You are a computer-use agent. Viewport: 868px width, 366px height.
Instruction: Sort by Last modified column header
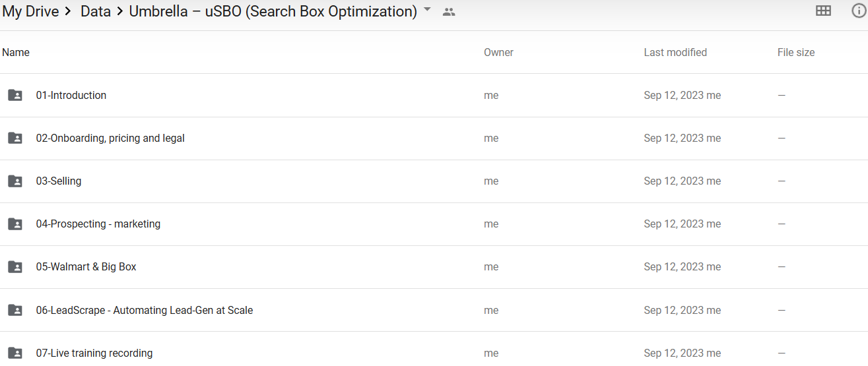tap(675, 52)
